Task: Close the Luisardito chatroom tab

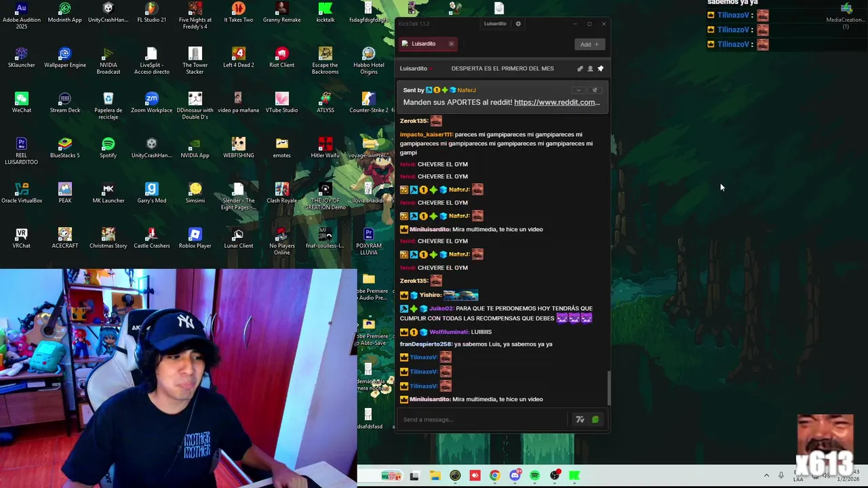Action: point(451,44)
